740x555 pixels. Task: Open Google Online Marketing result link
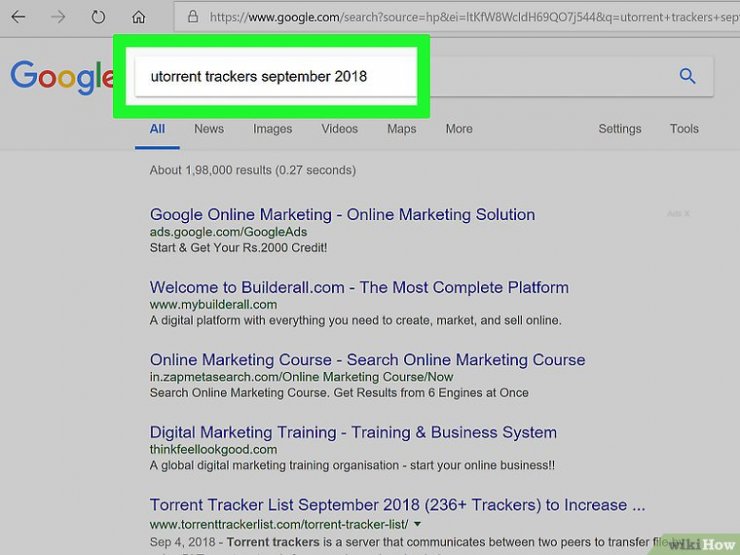coord(343,215)
